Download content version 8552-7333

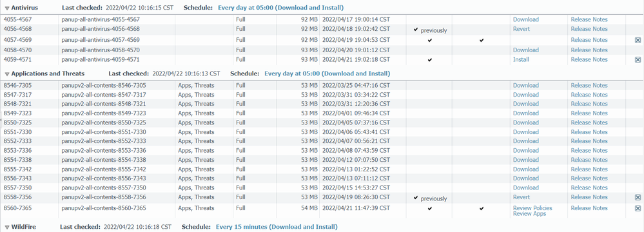click(x=526, y=141)
